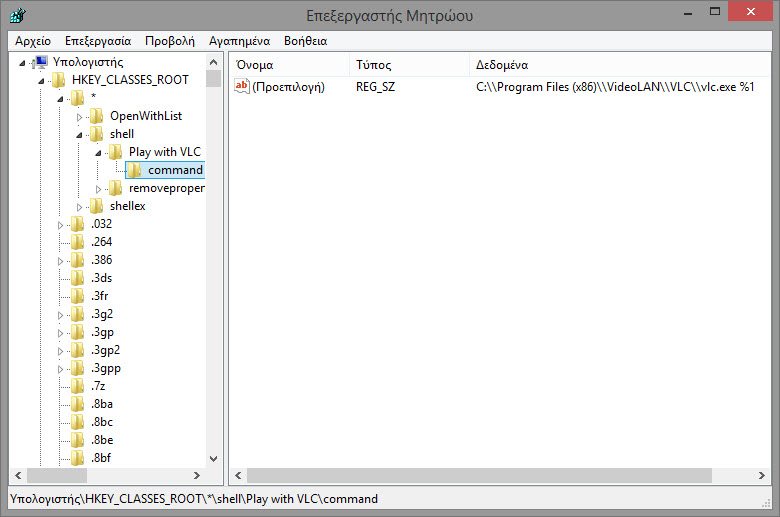Click the OpenWithList folder icon
This screenshot has width=780, height=517.
pyautogui.click(x=97, y=116)
